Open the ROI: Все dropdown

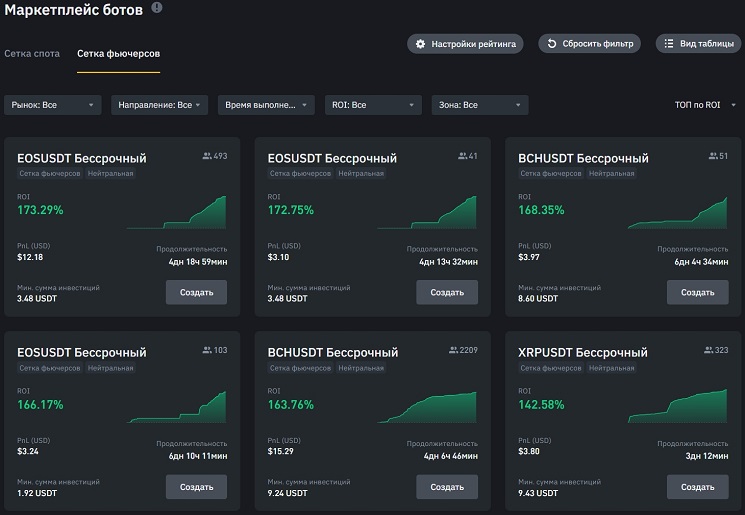click(x=371, y=105)
